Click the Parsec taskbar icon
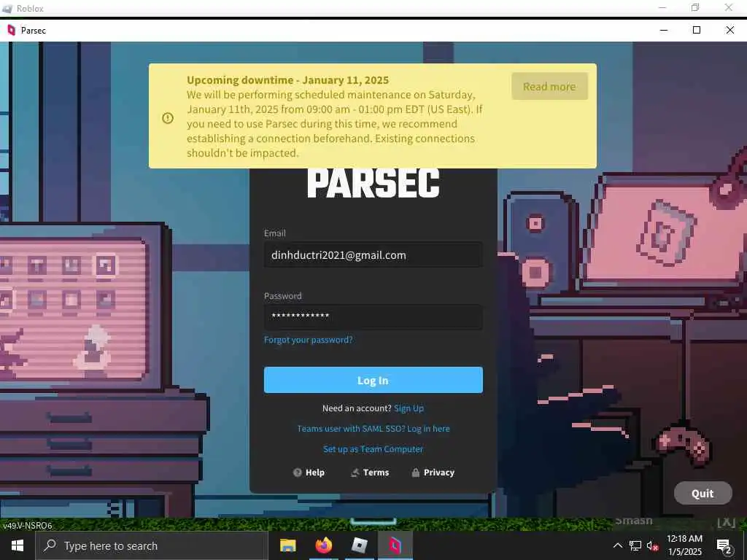Viewport: 747px width, 560px height. pyautogui.click(x=395, y=545)
